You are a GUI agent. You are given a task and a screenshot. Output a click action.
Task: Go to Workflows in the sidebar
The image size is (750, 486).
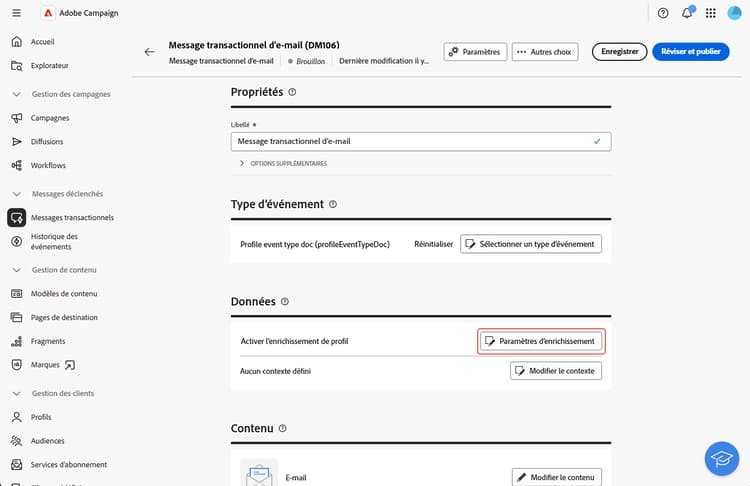(x=48, y=165)
